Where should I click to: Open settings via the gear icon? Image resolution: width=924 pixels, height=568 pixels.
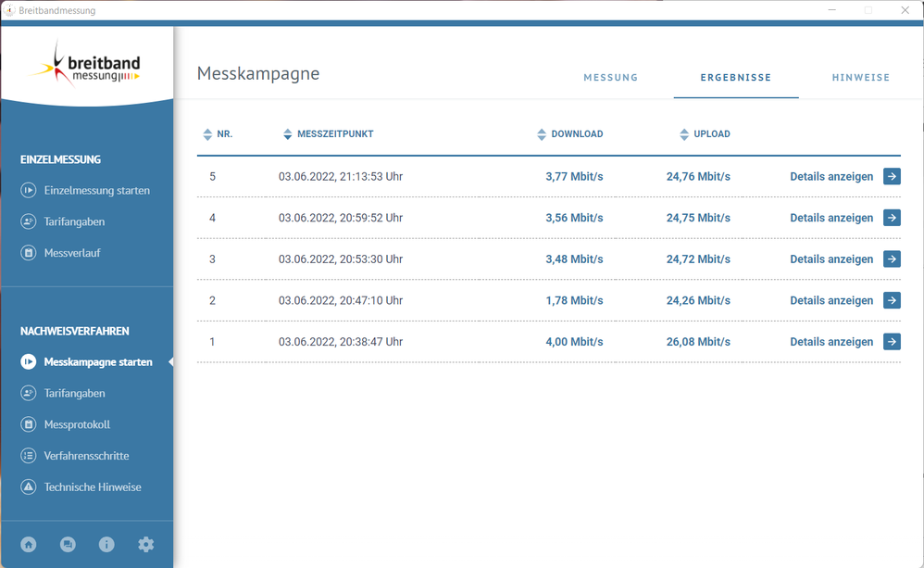[x=145, y=545]
